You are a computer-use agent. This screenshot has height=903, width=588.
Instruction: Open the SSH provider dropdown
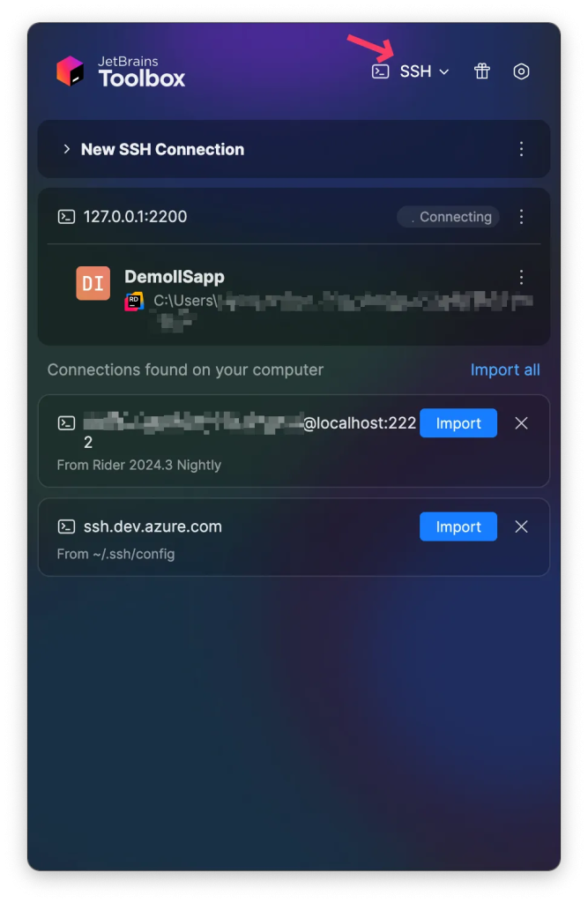[x=410, y=71]
